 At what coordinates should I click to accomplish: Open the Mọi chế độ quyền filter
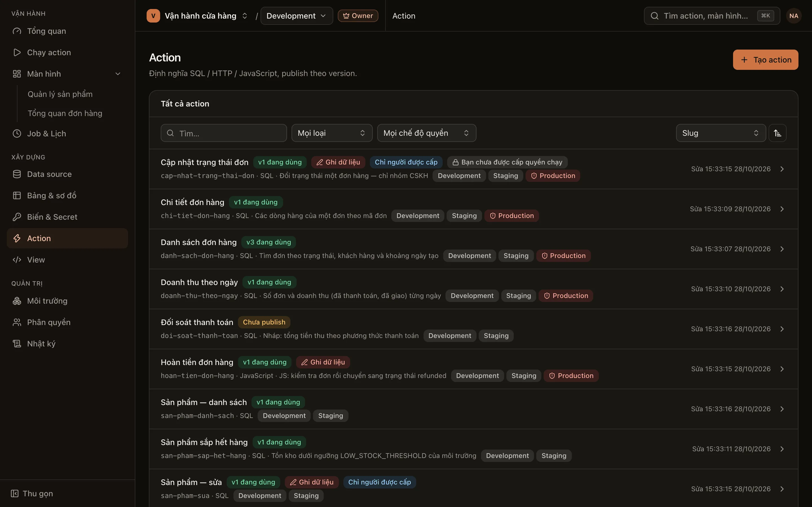(x=427, y=133)
